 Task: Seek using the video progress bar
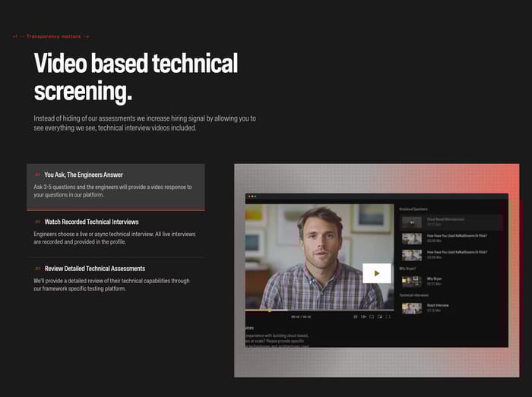click(318, 310)
